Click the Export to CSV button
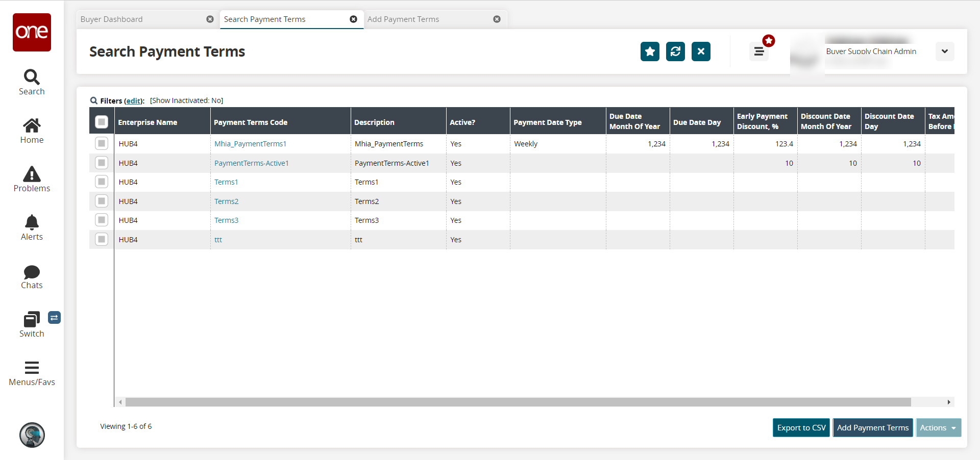Viewport: 980px width, 460px height. pyautogui.click(x=801, y=428)
